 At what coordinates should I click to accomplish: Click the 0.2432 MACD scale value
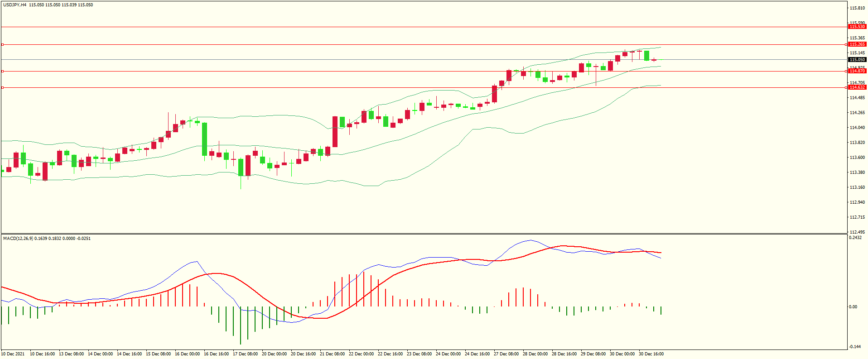coord(855,238)
